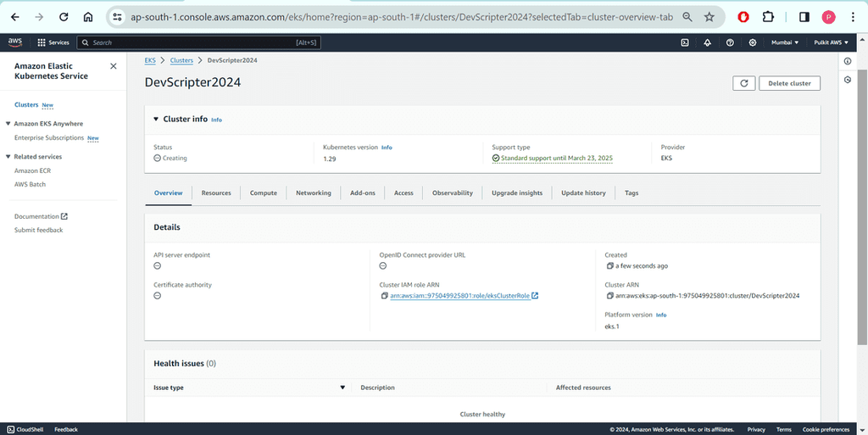Screen dimensions: 868x435
Task: Open the Chrome three-dot menu
Action: [853, 17]
